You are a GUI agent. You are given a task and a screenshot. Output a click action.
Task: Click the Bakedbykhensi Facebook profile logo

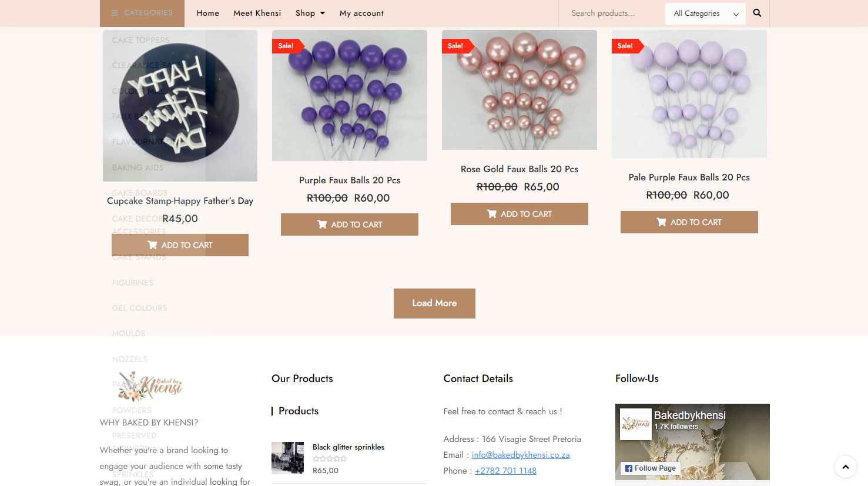pyautogui.click(x=636, y=424)
